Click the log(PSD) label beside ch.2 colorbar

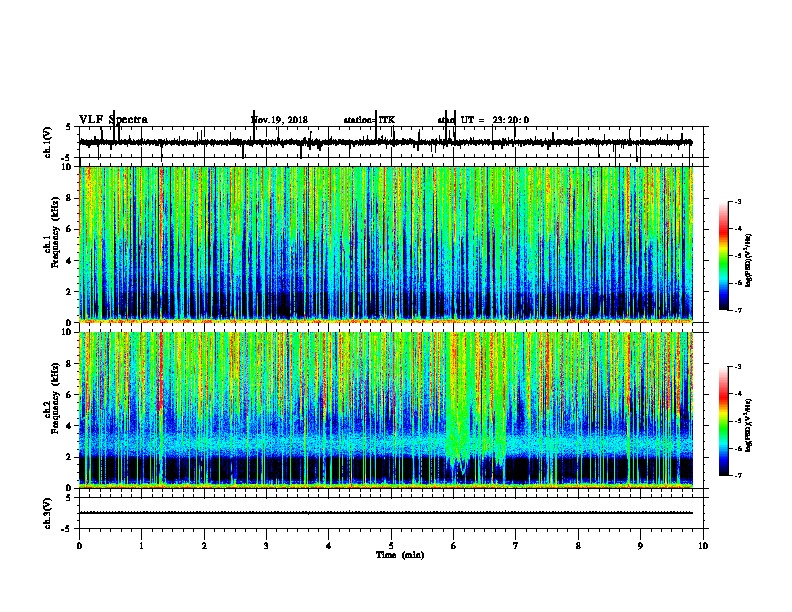click(x=748, y=425)
